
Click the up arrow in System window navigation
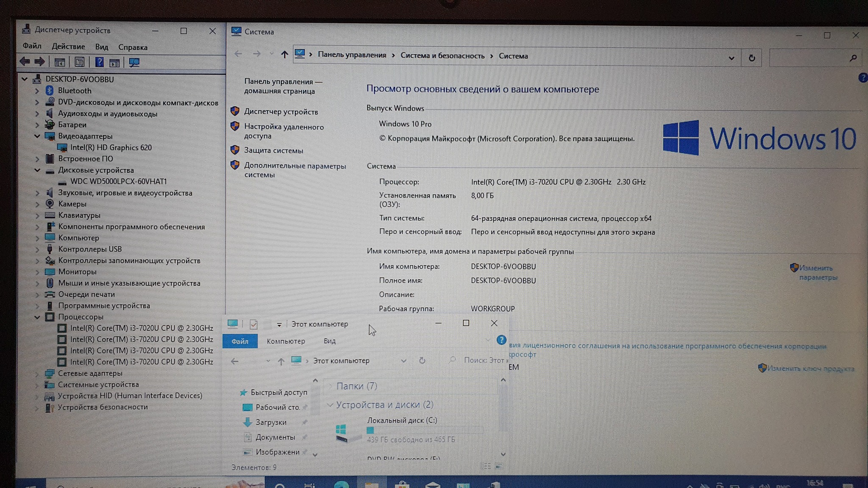click(284, 55)
